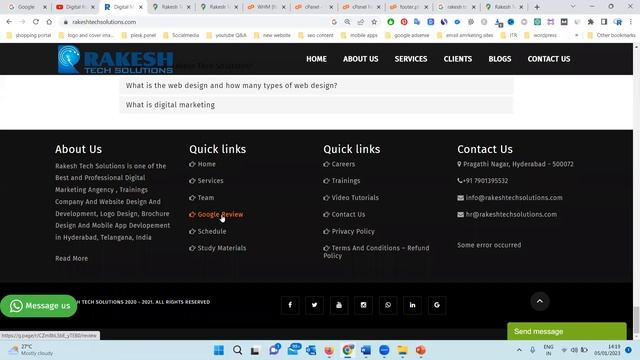Open the side panel icon in Chrome toolbar
This screenshot has width=640, height=360.
tap(604, 22)
